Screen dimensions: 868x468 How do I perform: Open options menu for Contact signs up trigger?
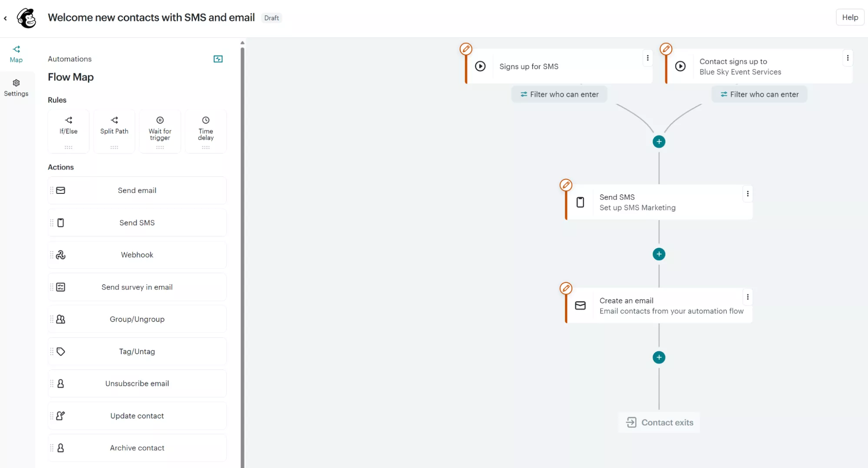click(x=848, y=58)
